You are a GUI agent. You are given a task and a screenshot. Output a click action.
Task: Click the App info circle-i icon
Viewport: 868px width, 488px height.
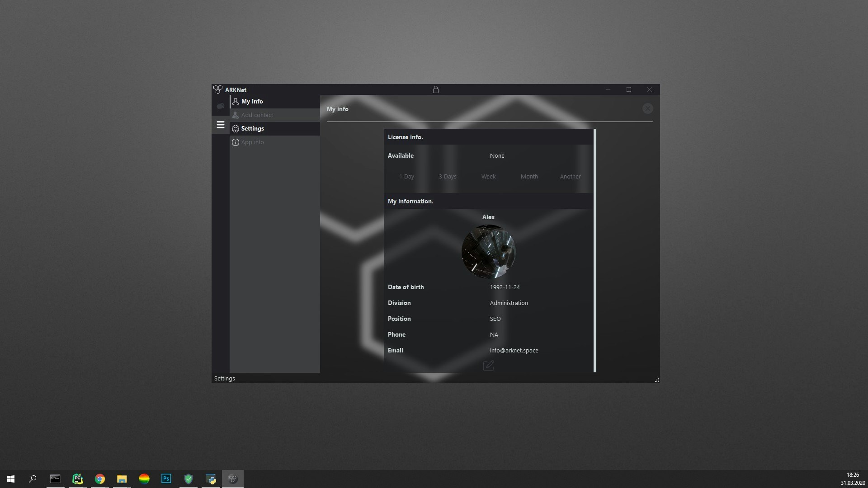pos(235,142)
